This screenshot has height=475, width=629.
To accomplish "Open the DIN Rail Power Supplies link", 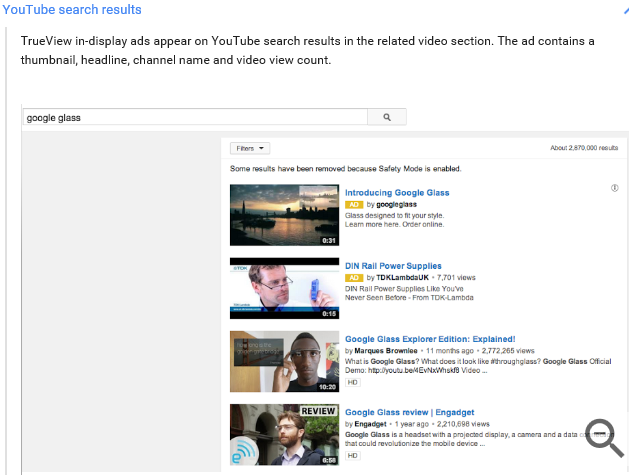I will tap(393, 266).
